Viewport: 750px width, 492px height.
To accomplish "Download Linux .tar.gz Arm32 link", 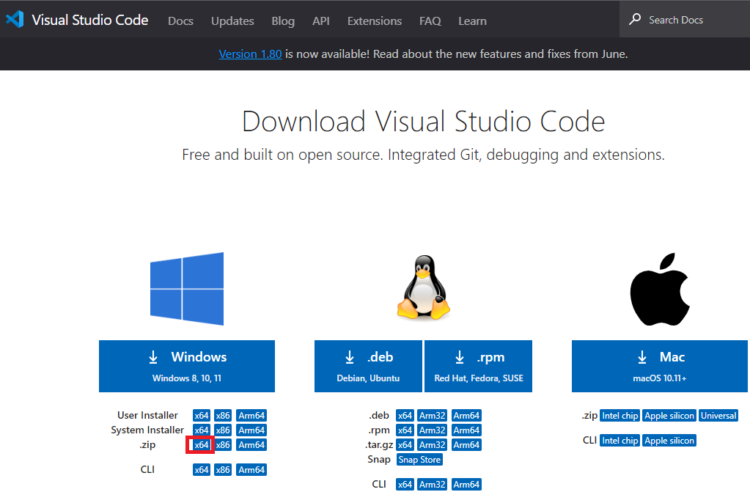I will coord(432,445).
